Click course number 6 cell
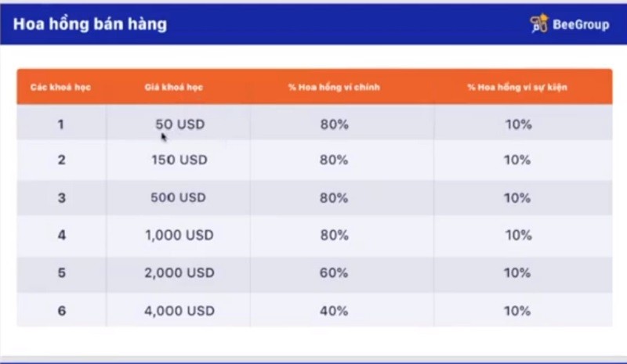 (x=62, y=311)
